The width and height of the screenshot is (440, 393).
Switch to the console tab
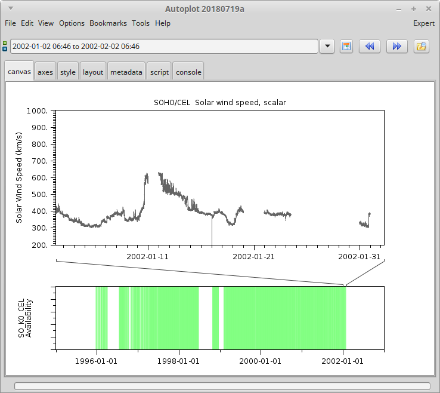point(188,72)
